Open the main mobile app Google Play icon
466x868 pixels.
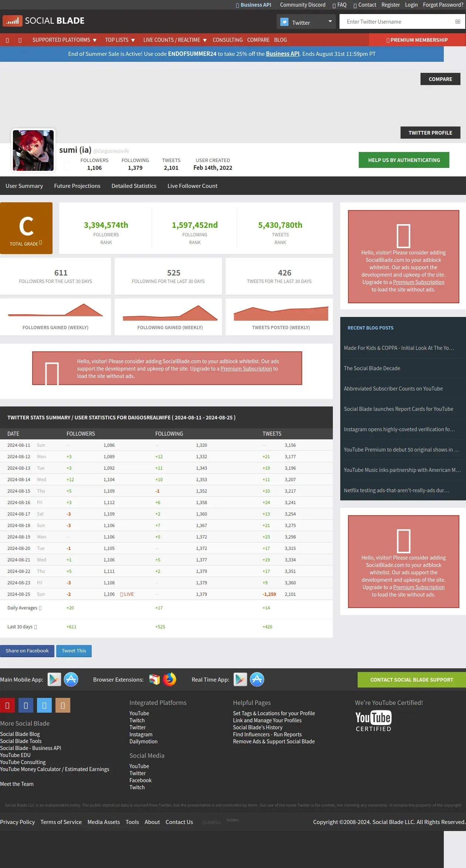54,679
